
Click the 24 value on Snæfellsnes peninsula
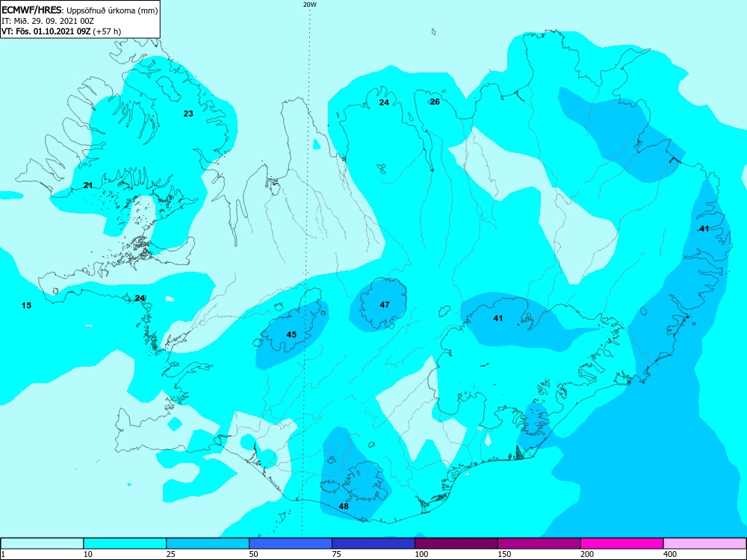[x=140, y=298]
